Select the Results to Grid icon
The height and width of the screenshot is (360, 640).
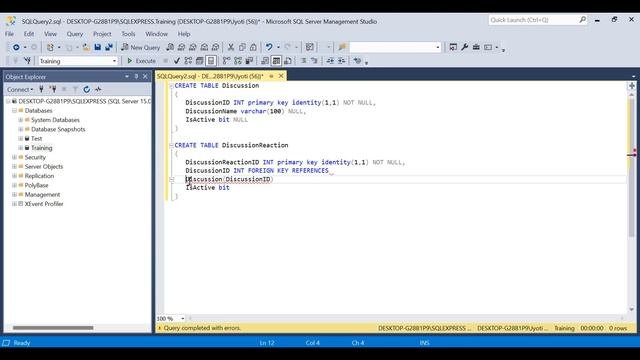[x=276, y=61]
